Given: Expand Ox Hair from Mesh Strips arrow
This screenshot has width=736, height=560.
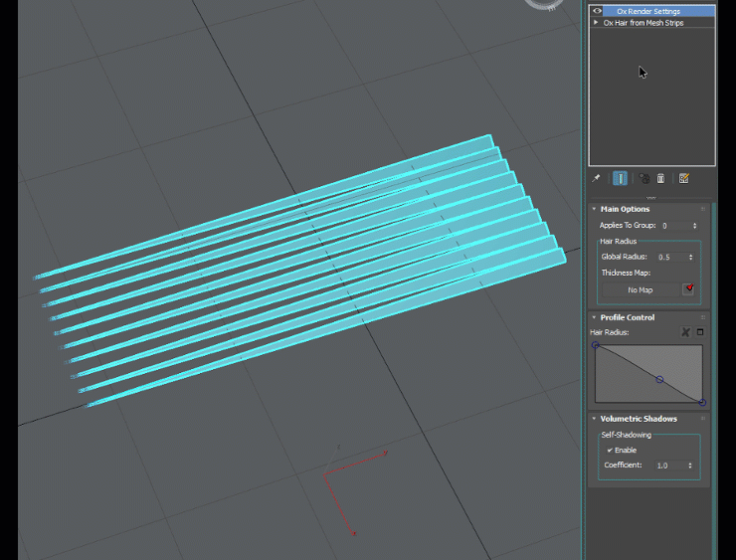Looking at the screenshot, I should (x=597, y=22).
